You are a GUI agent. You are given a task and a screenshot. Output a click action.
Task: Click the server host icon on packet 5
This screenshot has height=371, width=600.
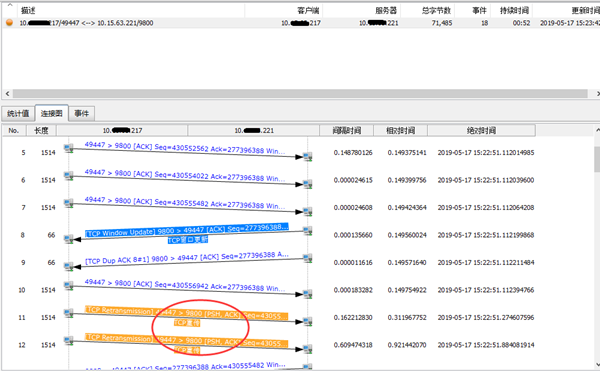click(x=308, y=156)
